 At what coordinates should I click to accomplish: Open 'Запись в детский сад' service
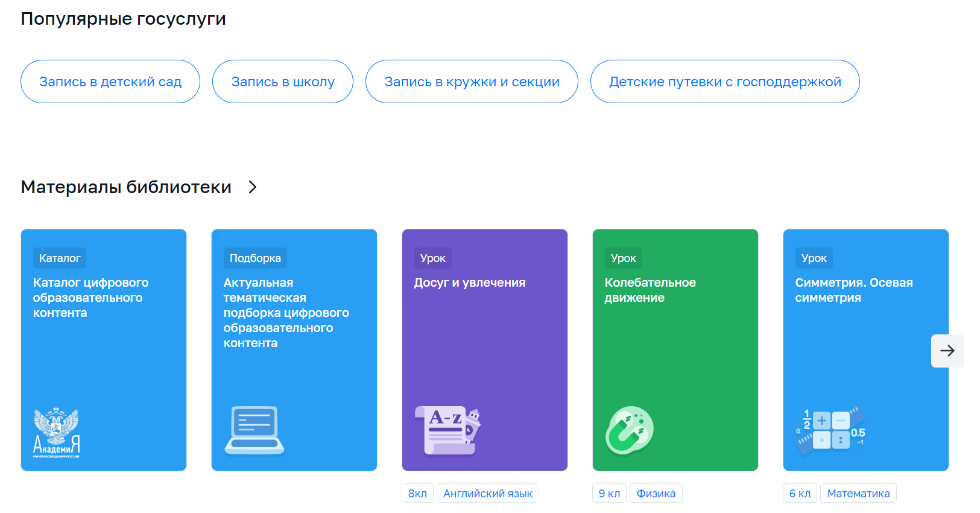110,81
